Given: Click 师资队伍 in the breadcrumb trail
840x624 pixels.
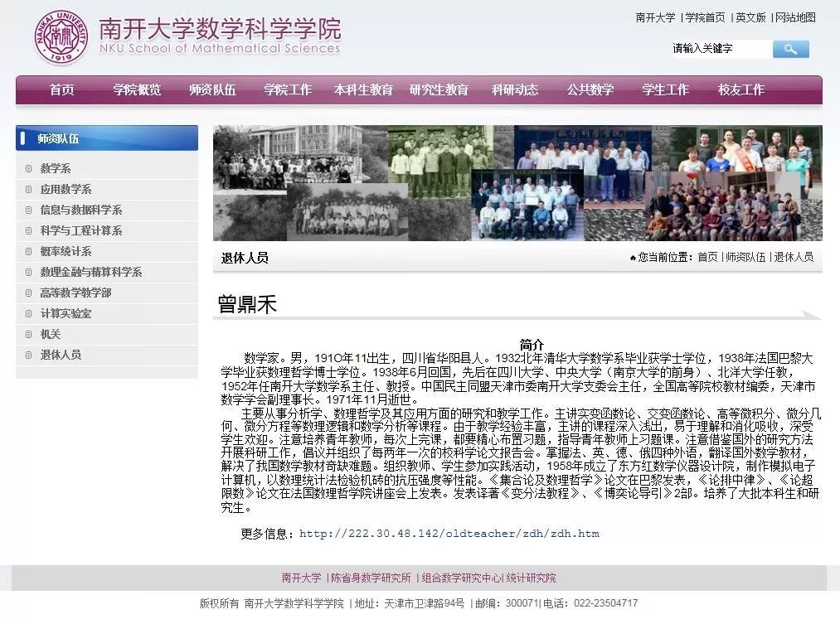Looking at the screenshot, I should tap(745, 258).
